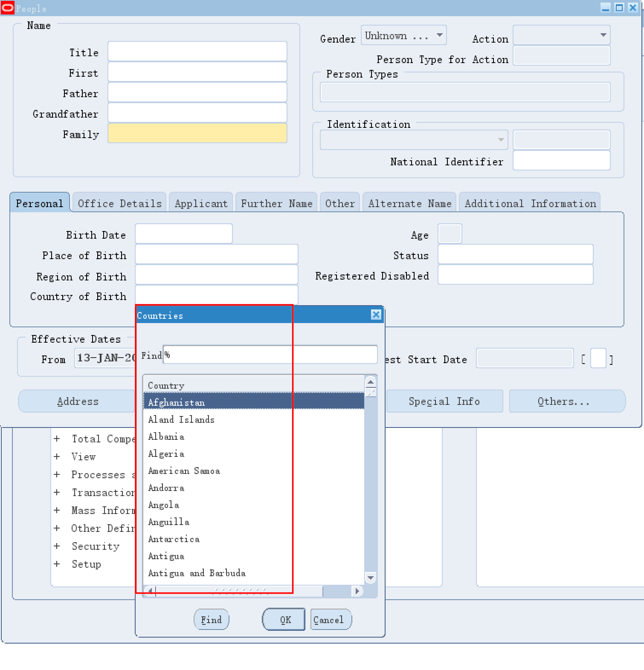Maximize the People window
The image size is (644, 670).
click(x=619, y=8)
